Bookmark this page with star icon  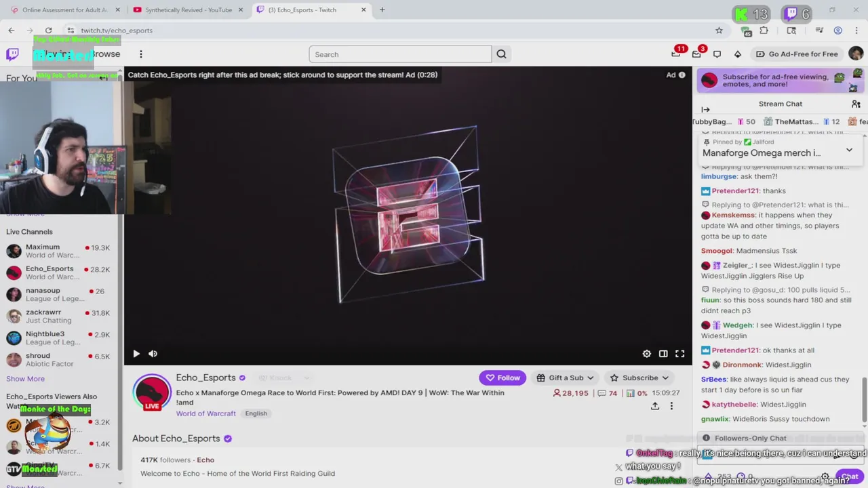tap(719, 30)
